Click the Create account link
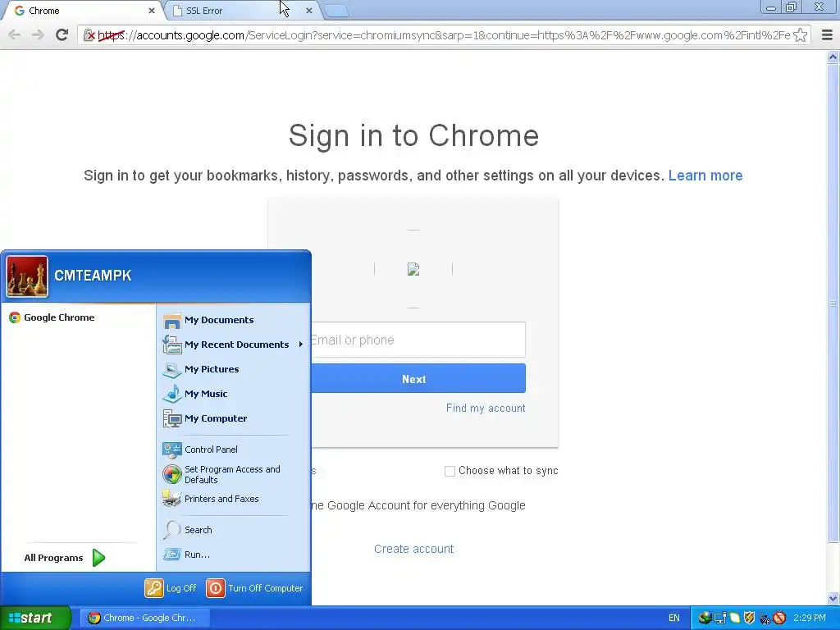The height and width of the screenshot is (630, 840). click(x=413, y=549)
